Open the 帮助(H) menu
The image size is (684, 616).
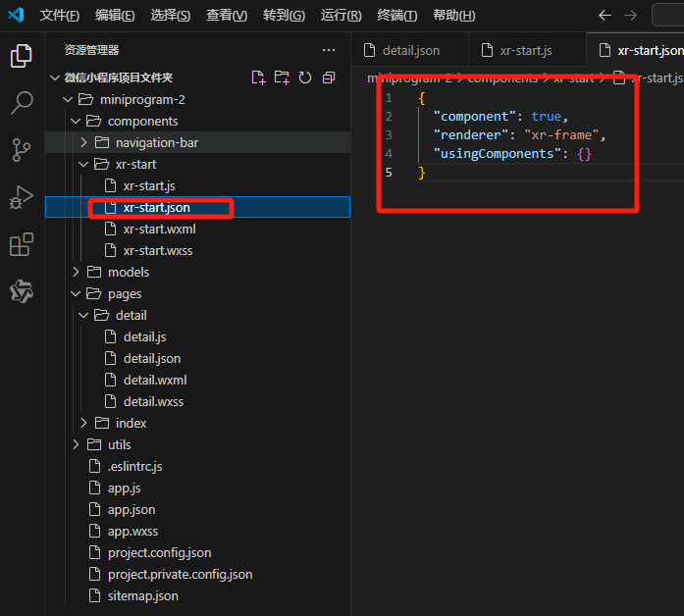[x=454, y=16]
